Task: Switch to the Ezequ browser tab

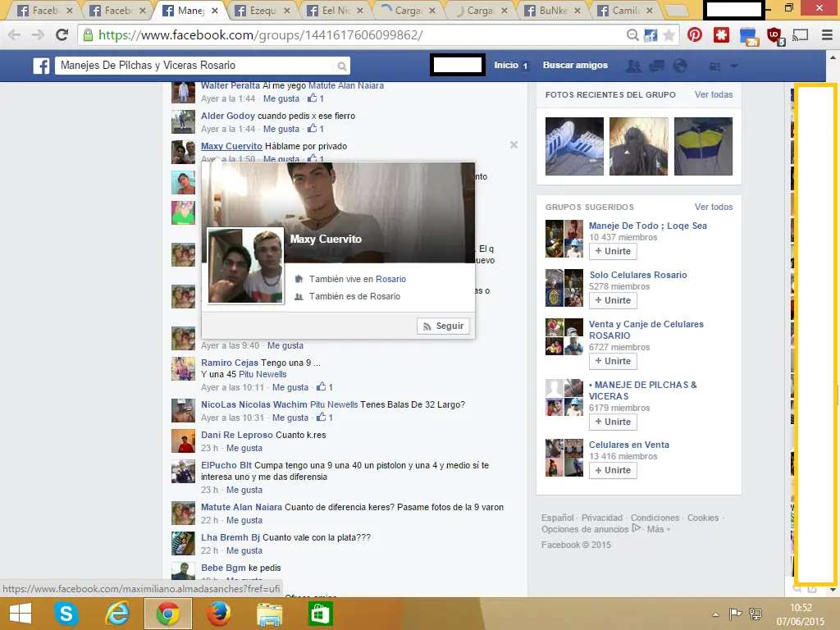Action: 262,11
